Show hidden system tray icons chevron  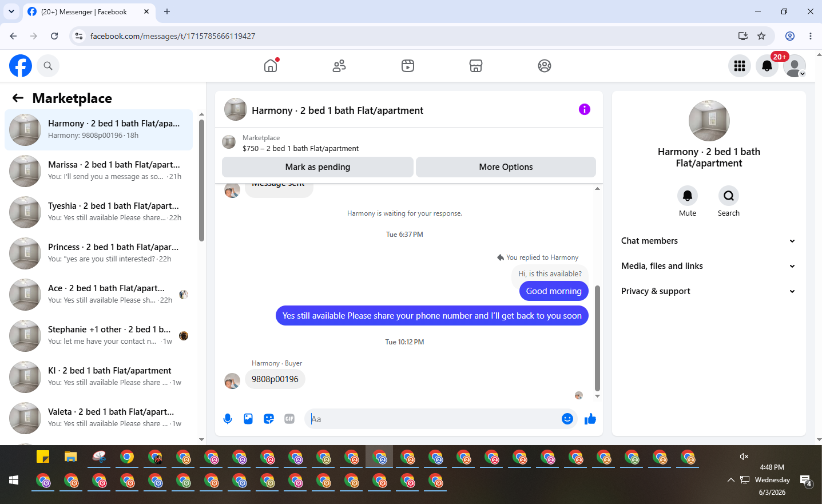730,480
